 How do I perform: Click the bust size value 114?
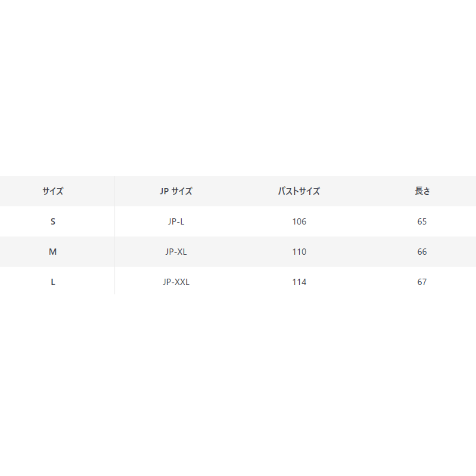[x=299, y=282]
